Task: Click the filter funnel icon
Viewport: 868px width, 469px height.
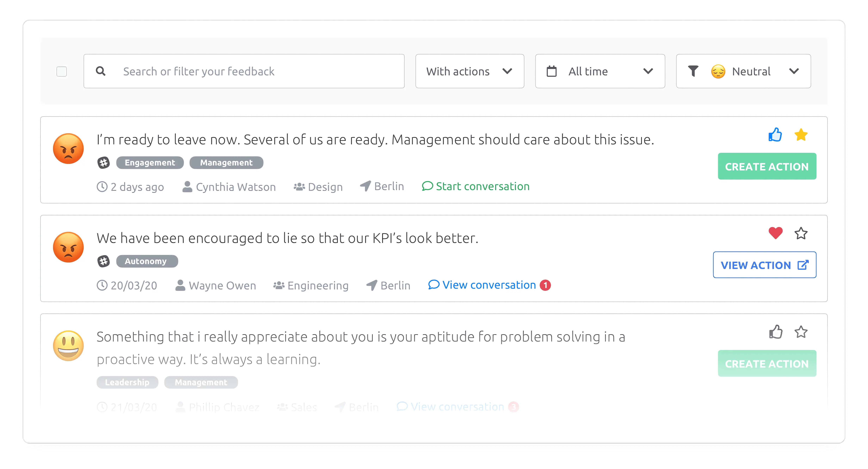Action: click(693, 71)
